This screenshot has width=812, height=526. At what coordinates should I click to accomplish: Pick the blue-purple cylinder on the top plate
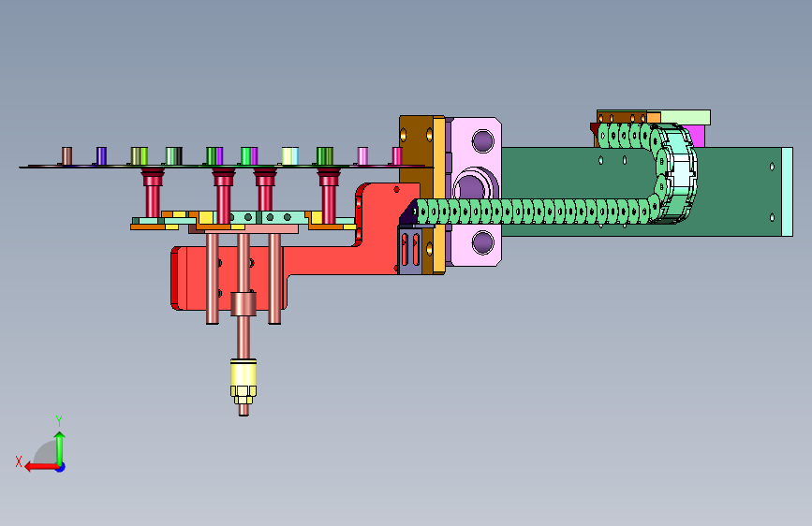point(101,155)
